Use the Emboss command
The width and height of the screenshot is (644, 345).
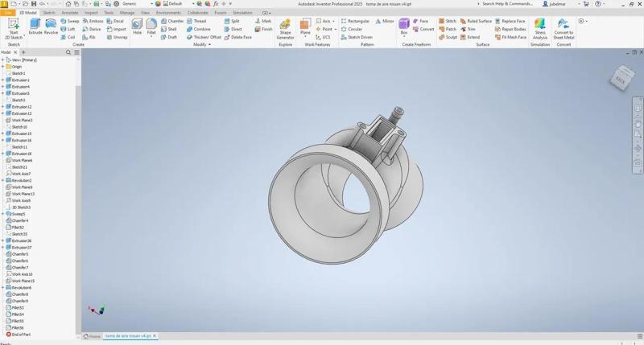93,21
